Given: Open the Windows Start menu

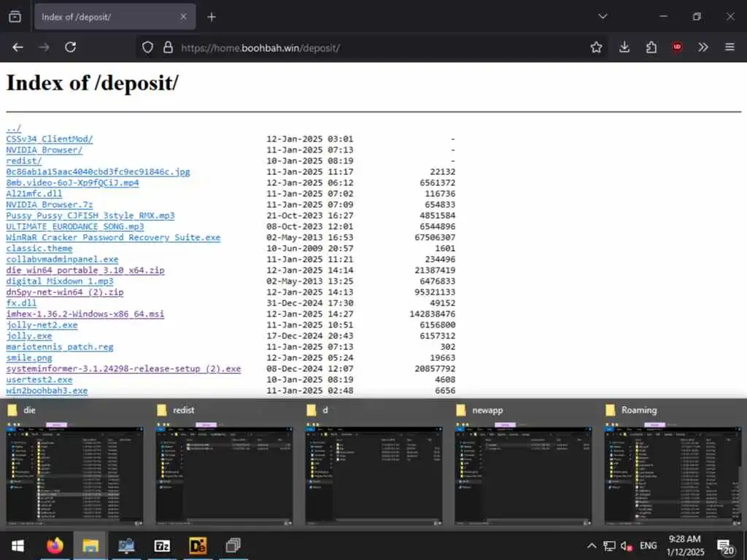Looking at the screenshot, I should 18,545.
